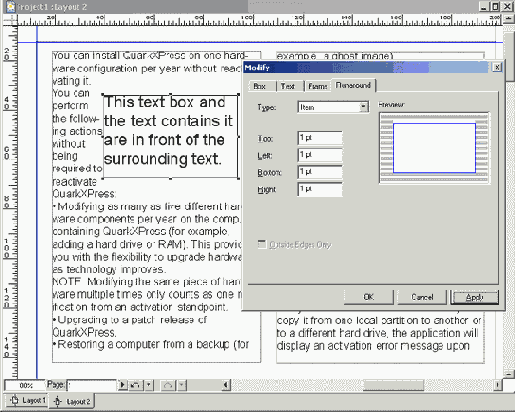Click the Redo arrow icon in status bar
This screenshot has width=515, height=412.
pos(168,386)
